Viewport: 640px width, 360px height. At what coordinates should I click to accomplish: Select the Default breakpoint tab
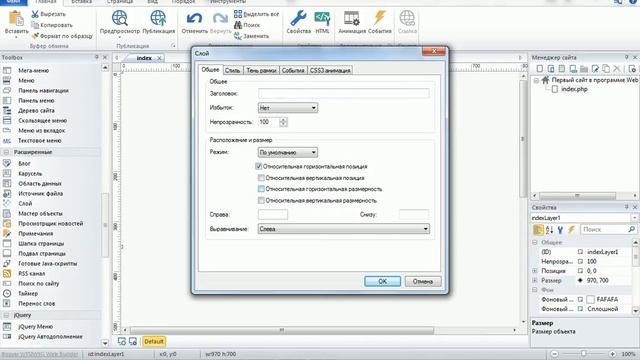coord(153,341)
